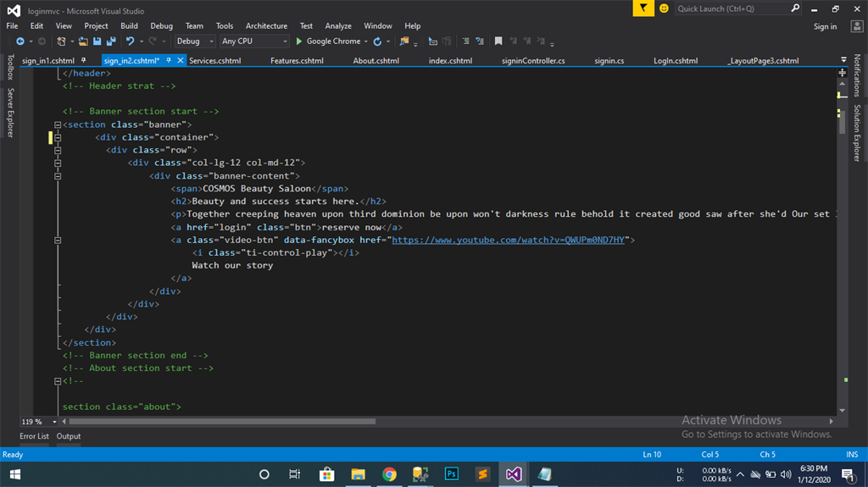Toggle pin on sign_in1.cshtml tab
This screenshot has height=487, width=868.
(83, 60)
